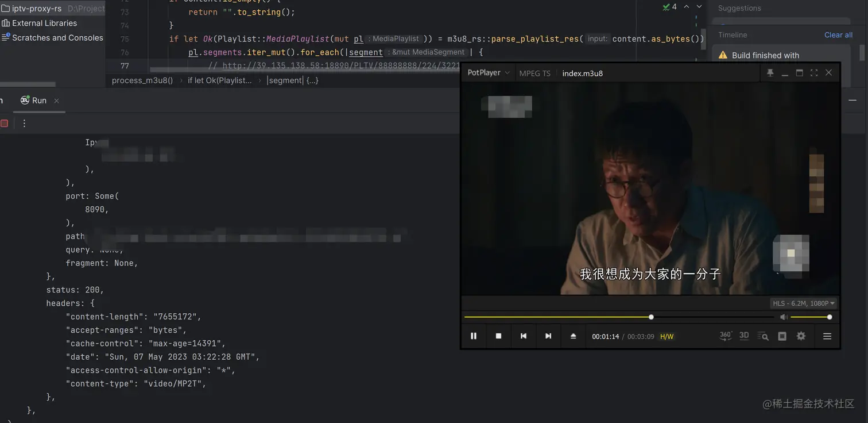
Task: Click the elapsed time 00:01:14
Action: tap(606, 337)
